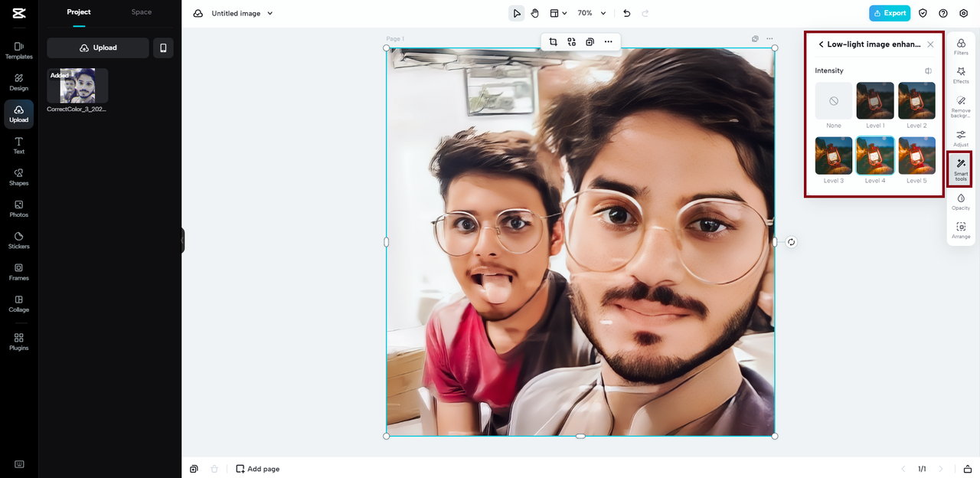Go back from Low-light image enhancer panel
The image size is (980, 478).
[x=821, y=44]
